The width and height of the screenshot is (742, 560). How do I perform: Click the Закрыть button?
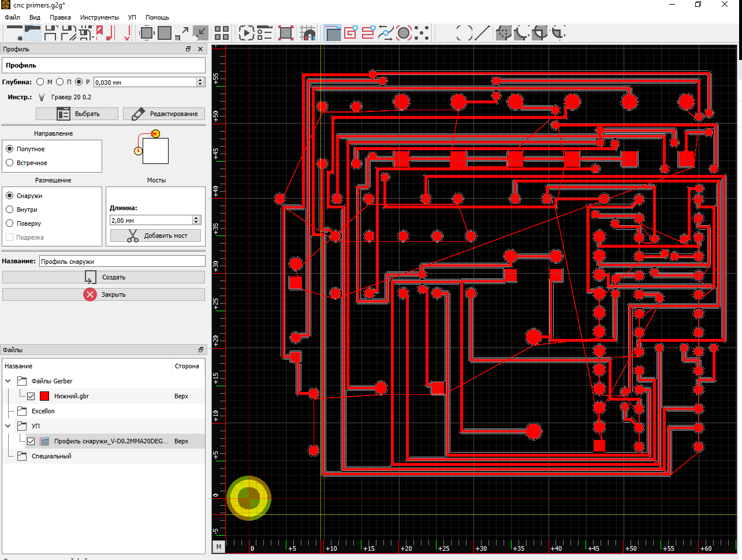click(x=103, y=294)
